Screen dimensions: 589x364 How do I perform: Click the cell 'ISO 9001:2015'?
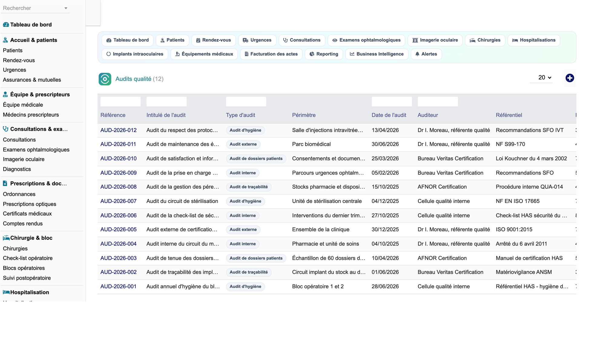point(514,230)
